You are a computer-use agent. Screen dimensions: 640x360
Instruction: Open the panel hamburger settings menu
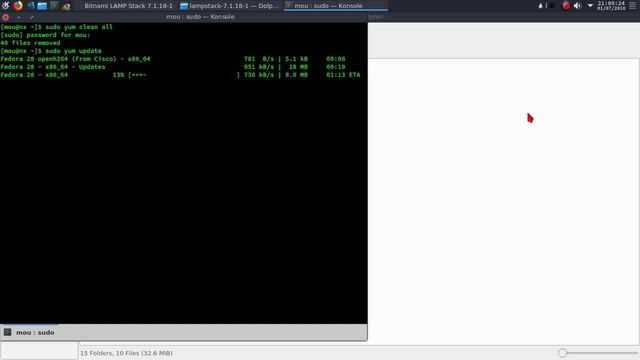(633, 6)
